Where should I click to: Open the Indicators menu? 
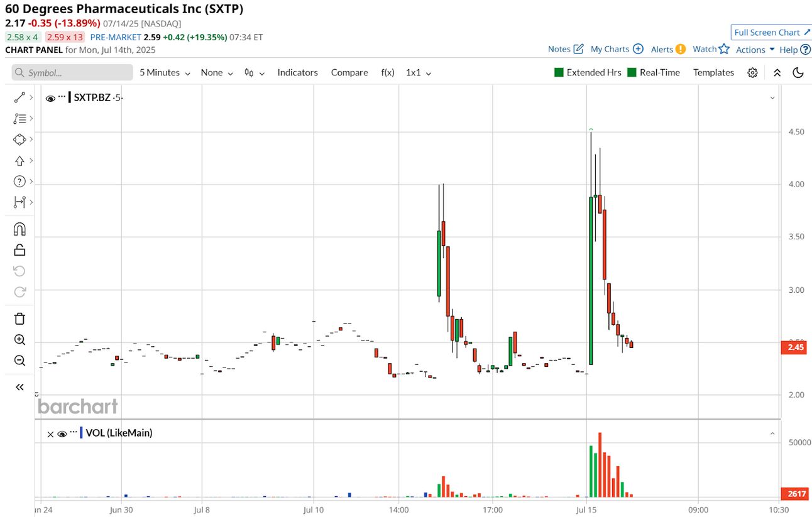297,73
